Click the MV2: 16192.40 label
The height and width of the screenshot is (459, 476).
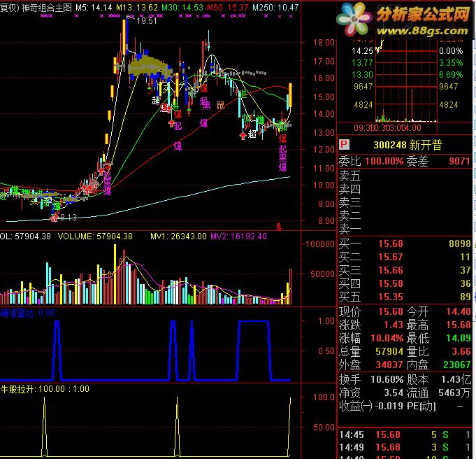point(238,236)
